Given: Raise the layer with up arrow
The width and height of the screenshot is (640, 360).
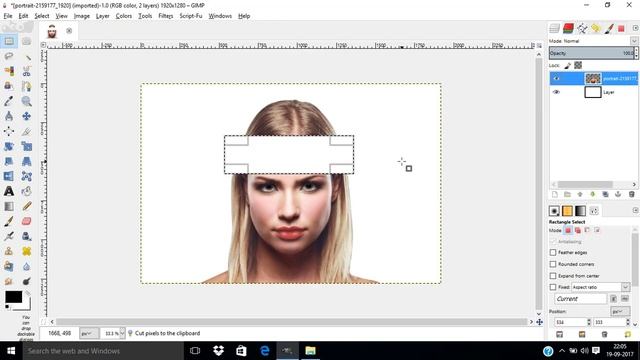Looking at the screenshot, I should click(580, 194).
